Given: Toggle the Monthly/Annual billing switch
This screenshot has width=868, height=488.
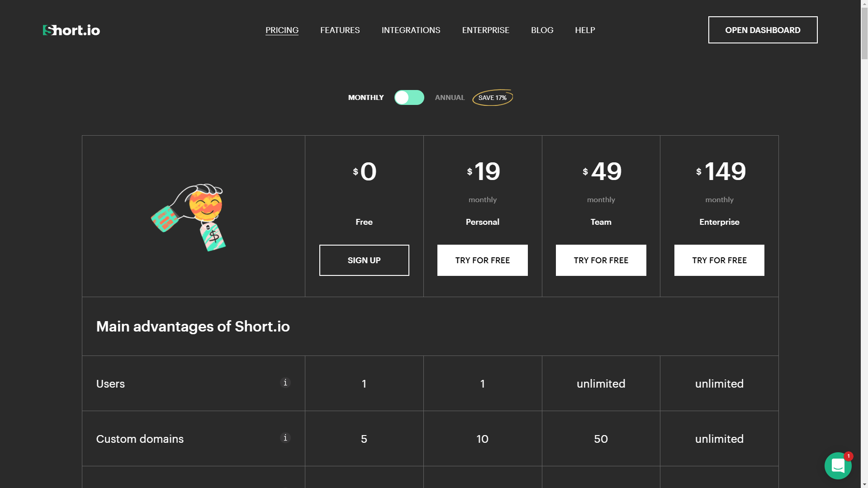Looking at the screenshot, I should pos(409,97).
